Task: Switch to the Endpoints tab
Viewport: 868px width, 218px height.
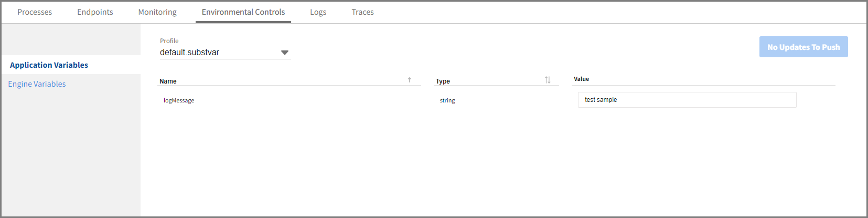Action: 95,12
